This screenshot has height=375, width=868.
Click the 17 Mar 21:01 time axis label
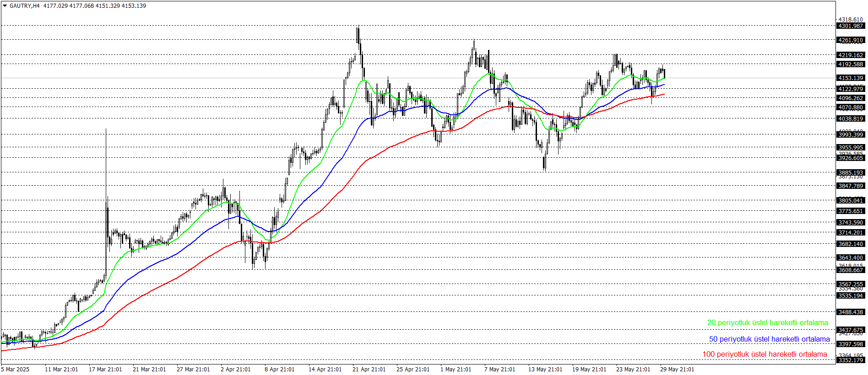pyautogui.click(x=105, y=370)
